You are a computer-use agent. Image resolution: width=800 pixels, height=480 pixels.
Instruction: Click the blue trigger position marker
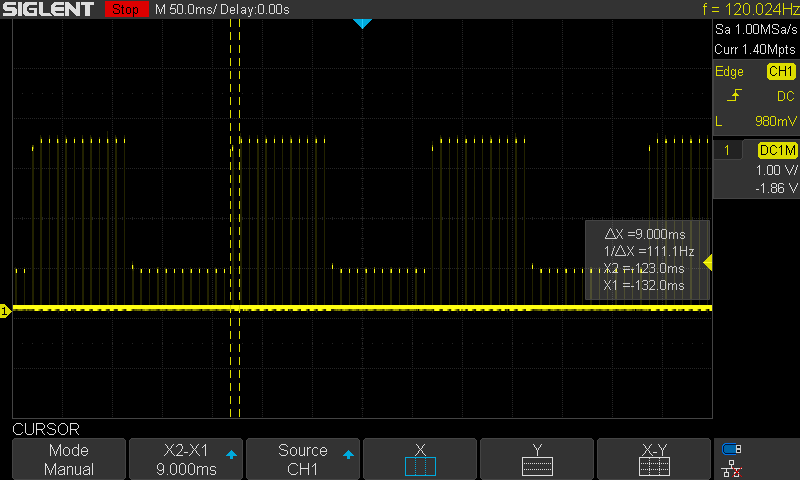click(362, 23)
